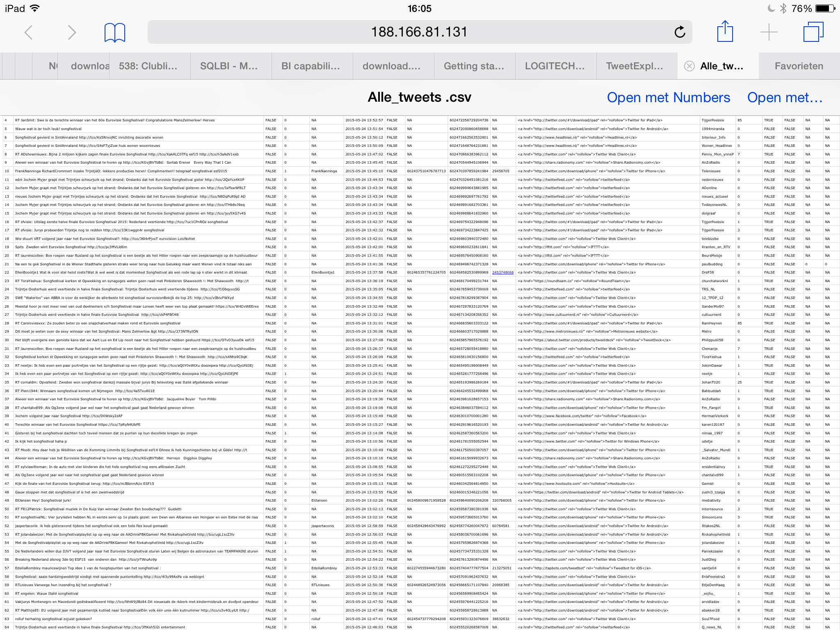Open the share sheet icon
This screenshot has width=840, height=630.
725,31
